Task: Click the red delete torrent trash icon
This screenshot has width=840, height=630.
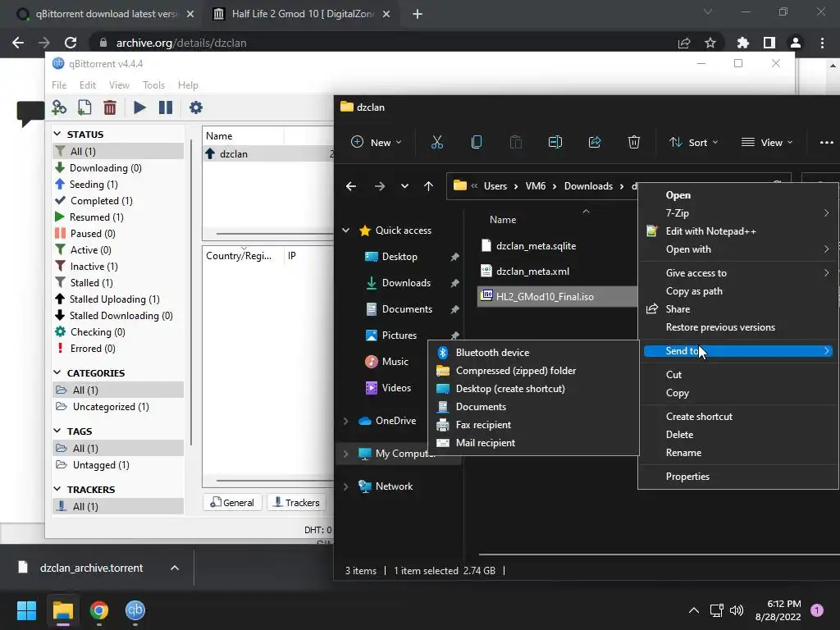Action: [x=110, y=107]
